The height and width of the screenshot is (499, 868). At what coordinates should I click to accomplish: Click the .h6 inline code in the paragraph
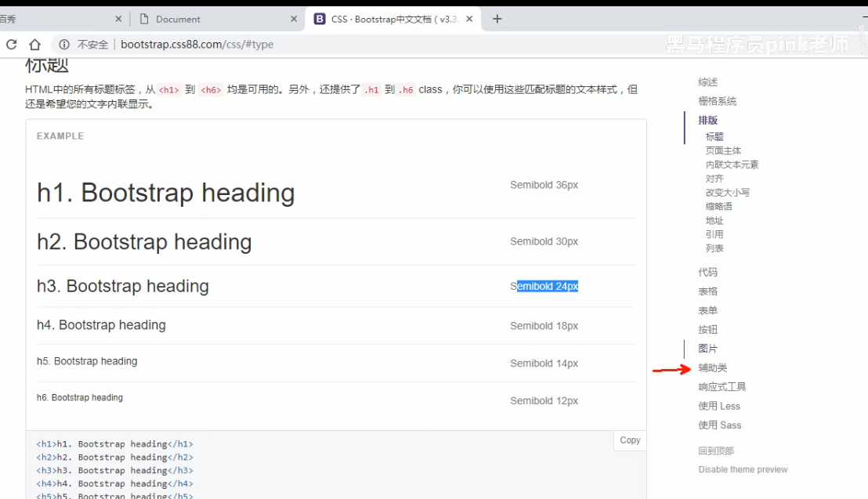(407, 90)
